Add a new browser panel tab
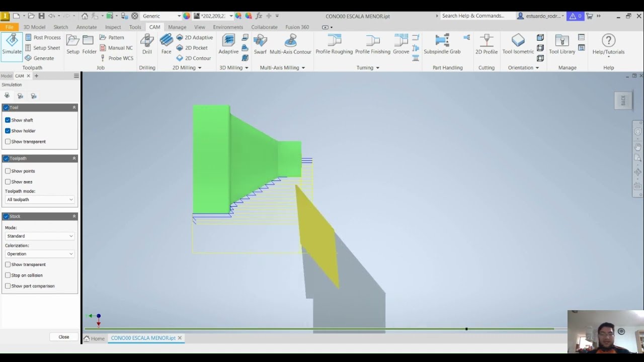The width and height of the screenshot is (644, 362). tap(36, 76)
